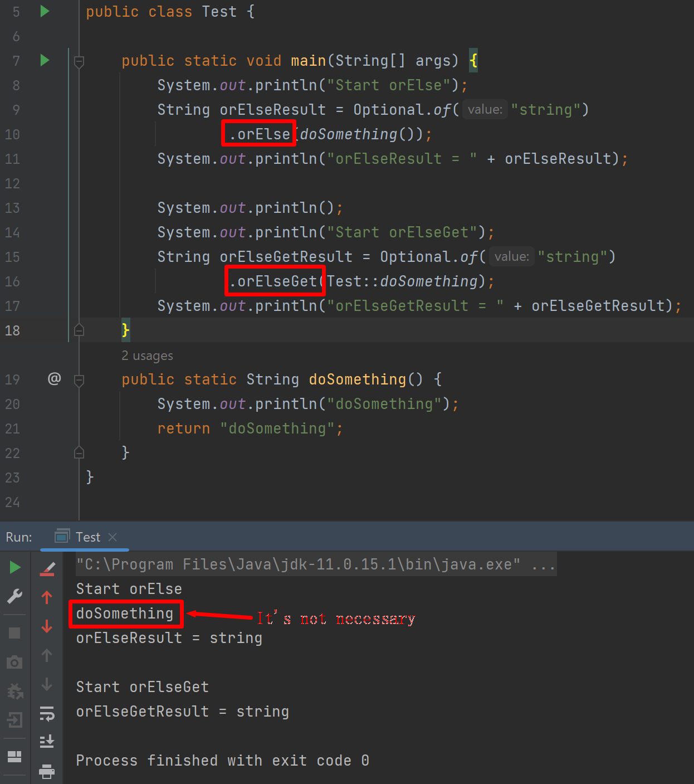Open run configuration settings via wrench icon
694x784 pixels.
[x=15, y=596]
